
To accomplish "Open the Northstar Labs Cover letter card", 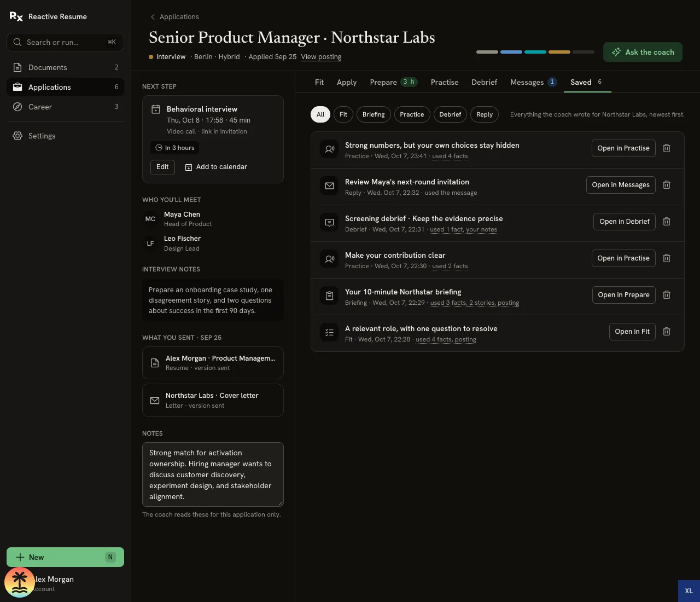I will [x=213, y=400].
